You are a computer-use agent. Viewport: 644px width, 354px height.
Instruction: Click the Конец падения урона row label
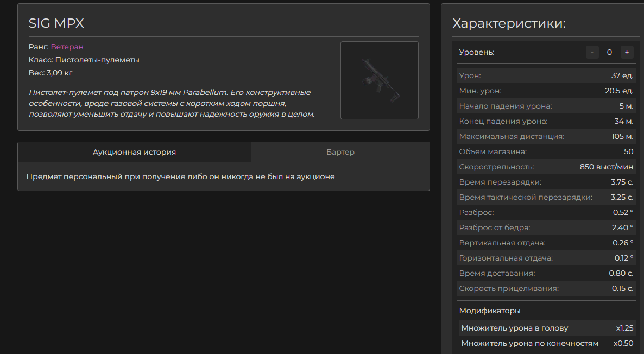(x=503, y=121)
